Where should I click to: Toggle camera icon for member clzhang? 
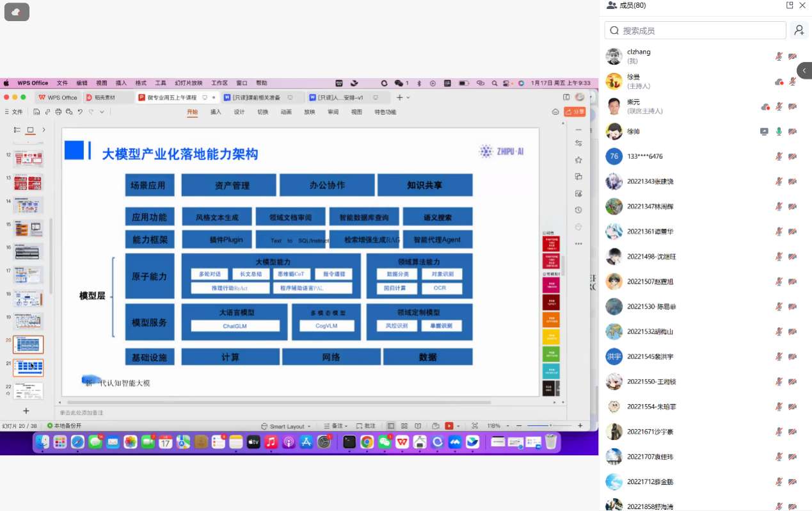tap(793, 56)
